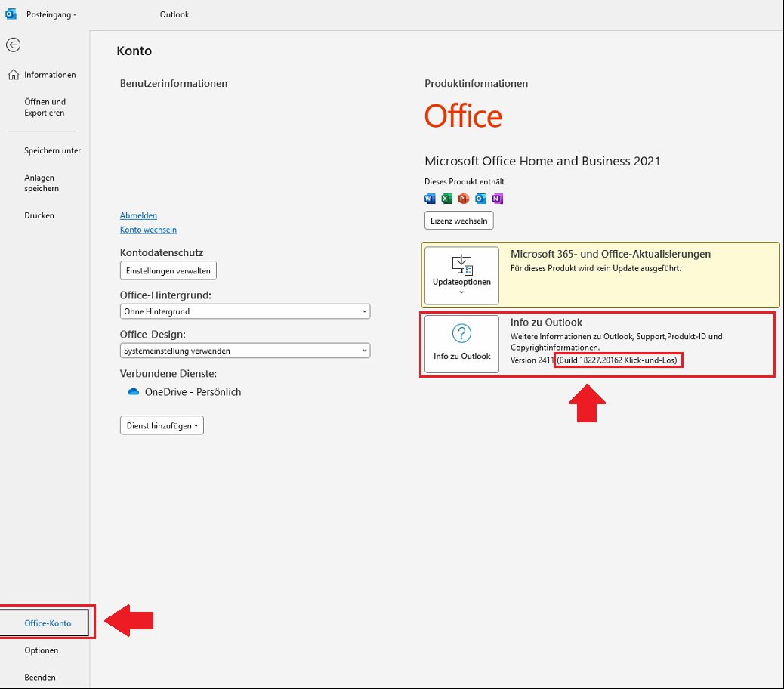
Task: Expand the Dienst hinzufügen dropdown
Action: [162, 425]
